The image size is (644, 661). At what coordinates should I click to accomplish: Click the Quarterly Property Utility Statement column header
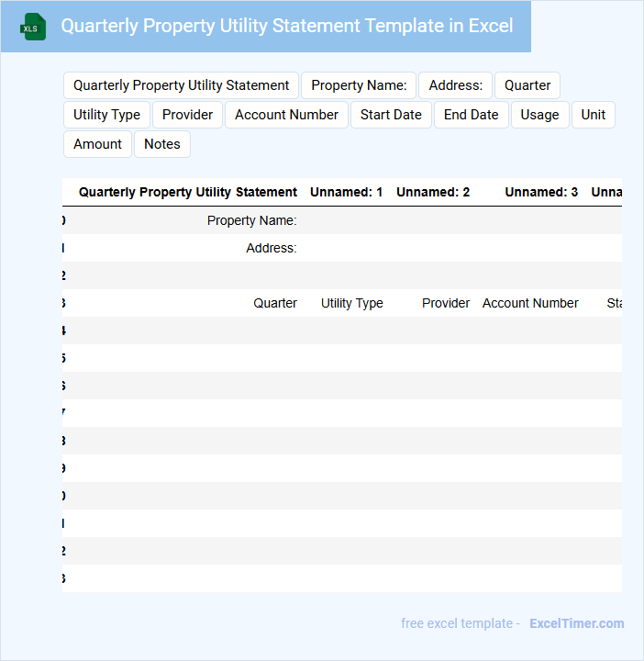[188, 192]
